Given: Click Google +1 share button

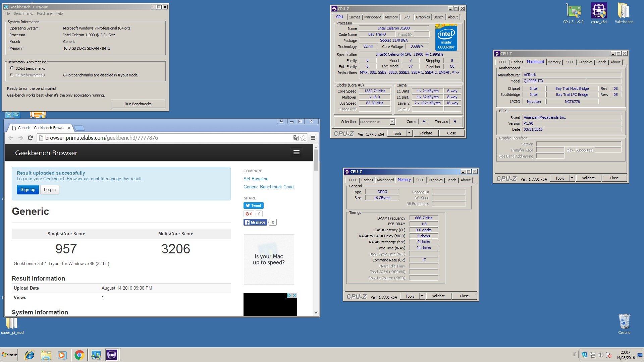Looking at the screenshot, I should coord(249,214).
